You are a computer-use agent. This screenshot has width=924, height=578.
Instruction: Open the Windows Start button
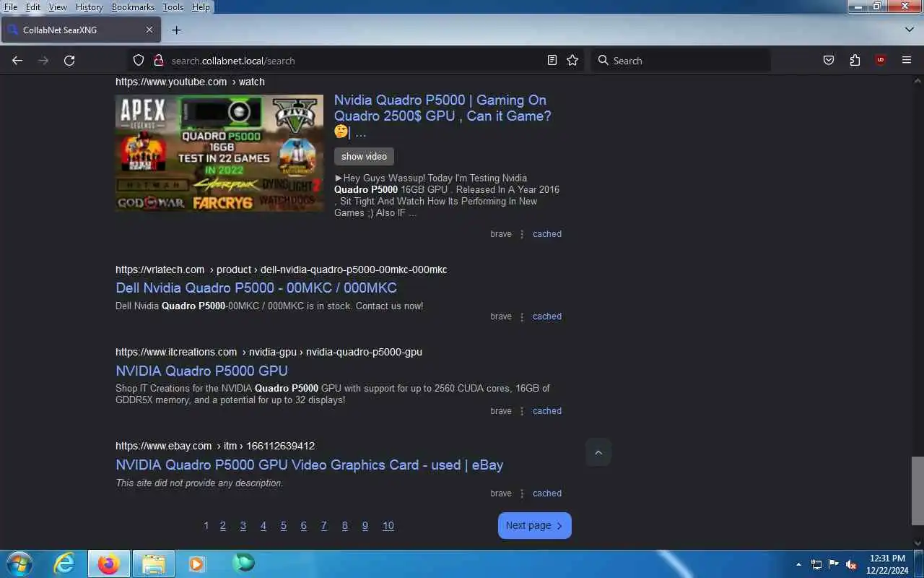click(x=19, y=564)
